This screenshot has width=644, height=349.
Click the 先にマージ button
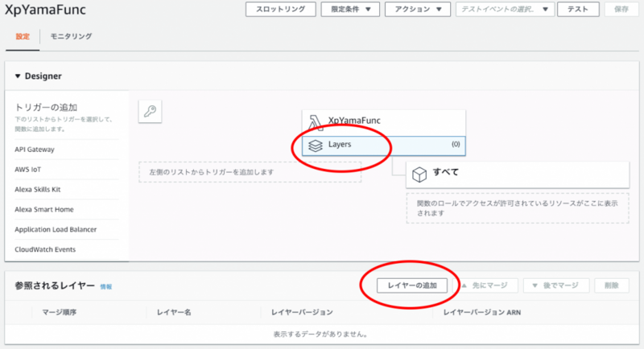click(x=485, y=285)
